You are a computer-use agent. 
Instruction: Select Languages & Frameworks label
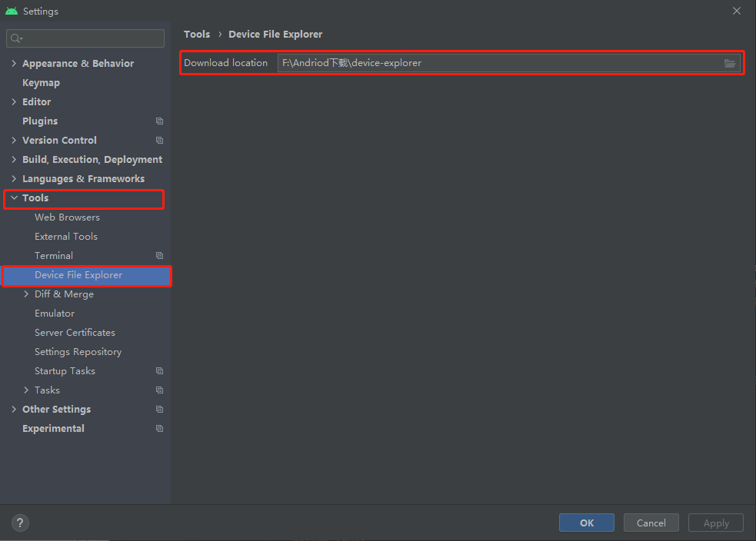coord(83,179)
